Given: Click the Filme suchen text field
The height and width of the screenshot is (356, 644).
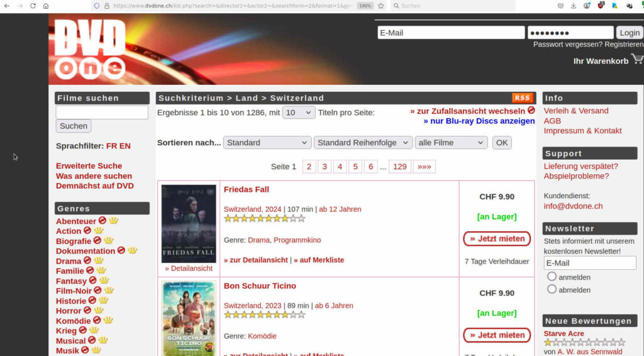Looking at the screenshot, I should coord(102,112).
